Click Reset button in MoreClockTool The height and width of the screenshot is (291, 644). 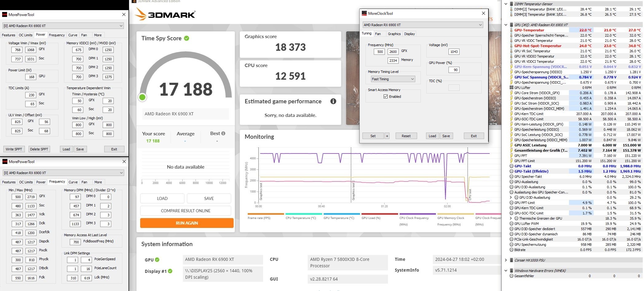tap(406, 136)
